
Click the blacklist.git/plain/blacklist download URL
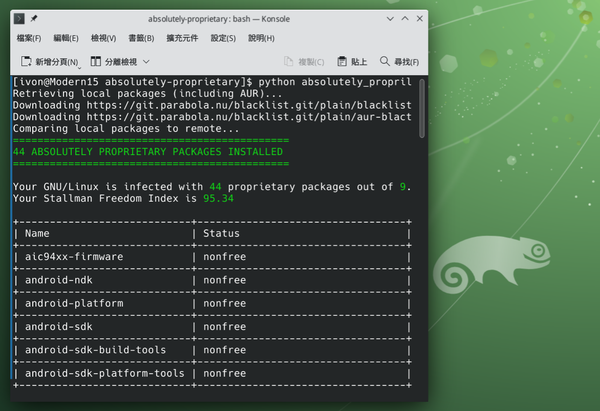(249, 105)
